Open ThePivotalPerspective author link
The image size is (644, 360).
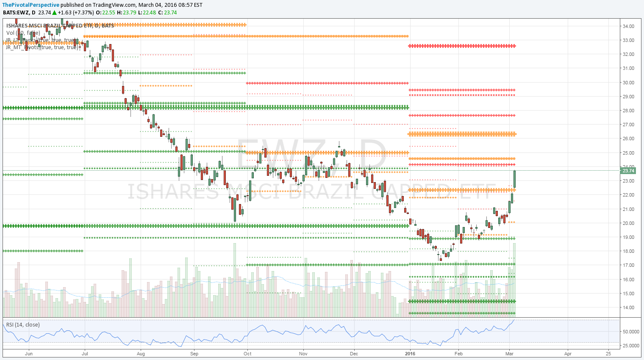(31, 5)
